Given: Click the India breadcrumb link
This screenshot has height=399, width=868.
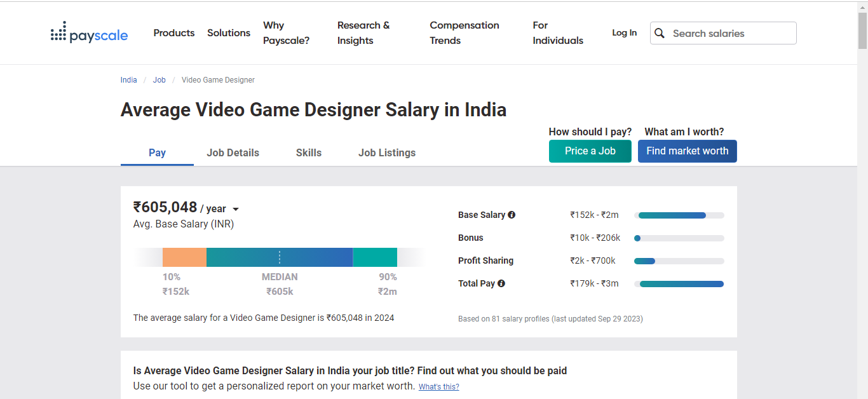Looking at the screenshot, I should [x=128, y=80].
